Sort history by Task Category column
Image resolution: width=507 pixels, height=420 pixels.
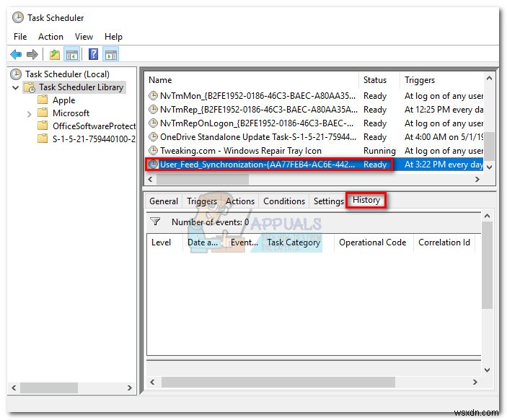click(297, 242)
